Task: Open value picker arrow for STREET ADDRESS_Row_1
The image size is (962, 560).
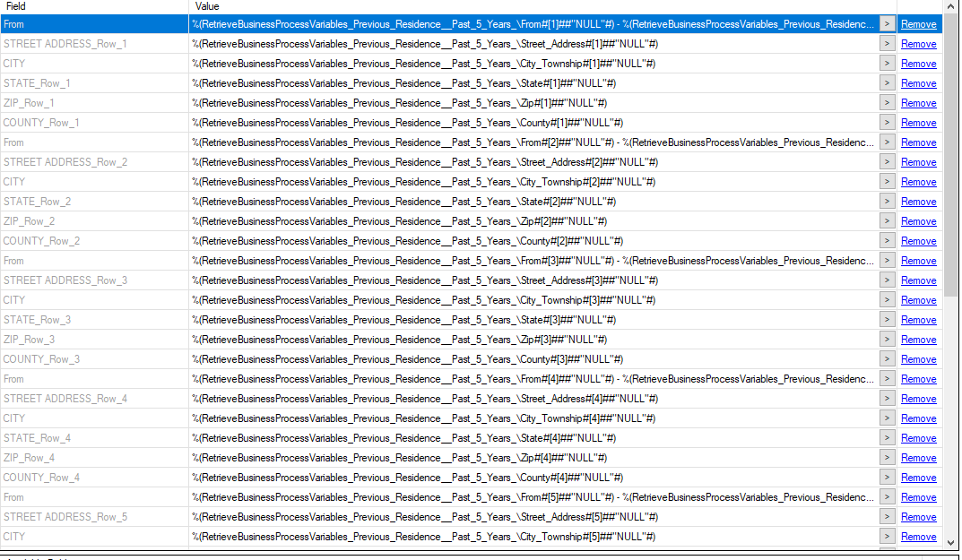Action: click(x=888, y=44)
